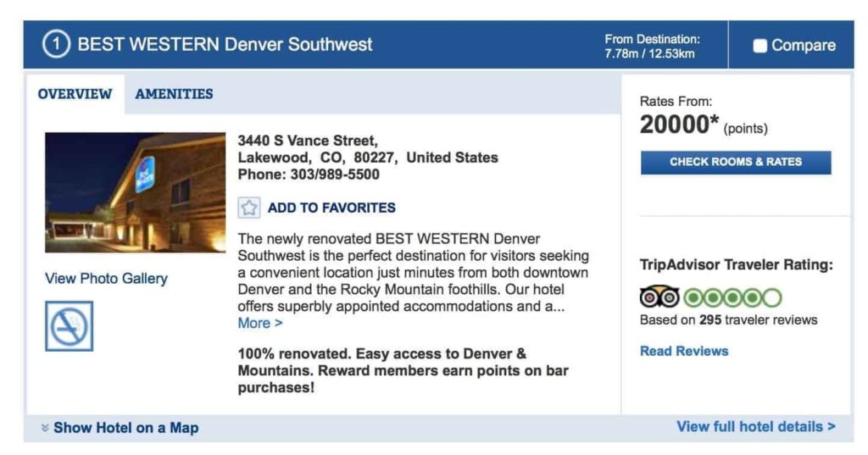Expand description with More link
The image size is (868, 455).
tap(260, 323)
